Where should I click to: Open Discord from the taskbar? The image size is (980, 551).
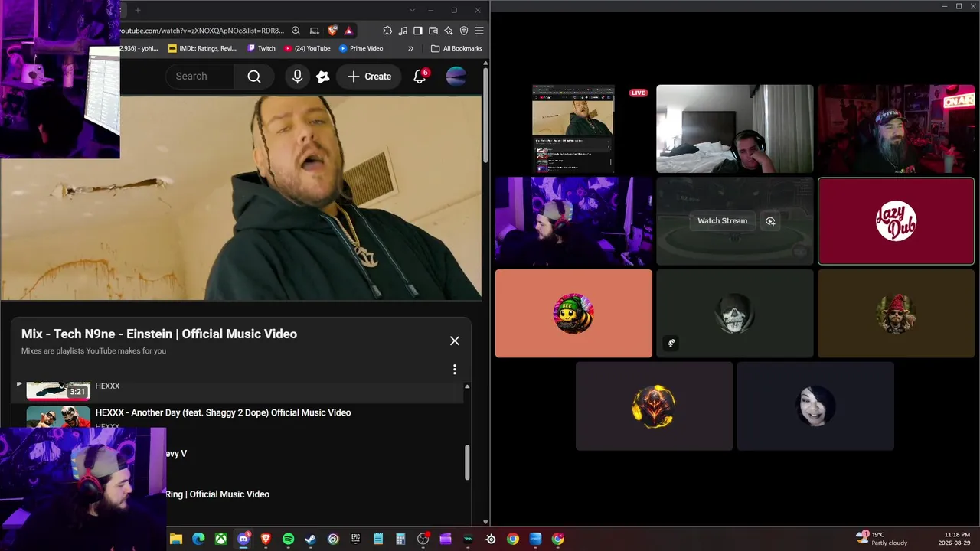pyautogui.click(x=243, y=539)
